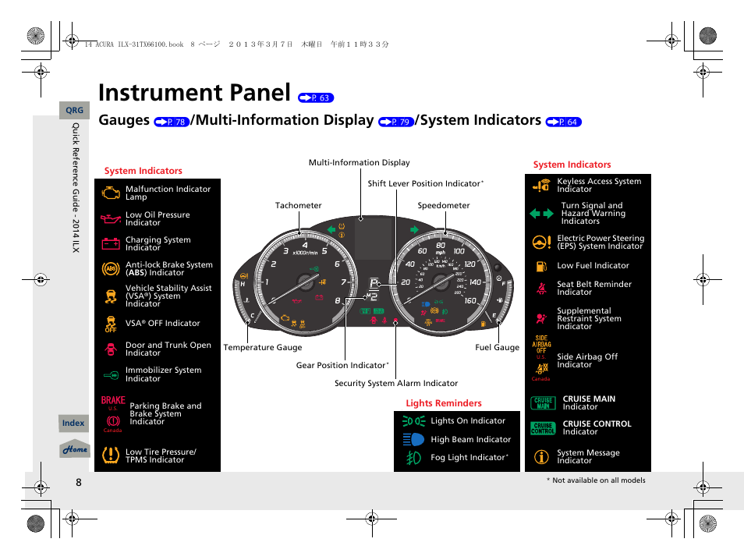Click the Electric Power Steering icon
This screenshot has width=744, height=560.
(541, 242)
